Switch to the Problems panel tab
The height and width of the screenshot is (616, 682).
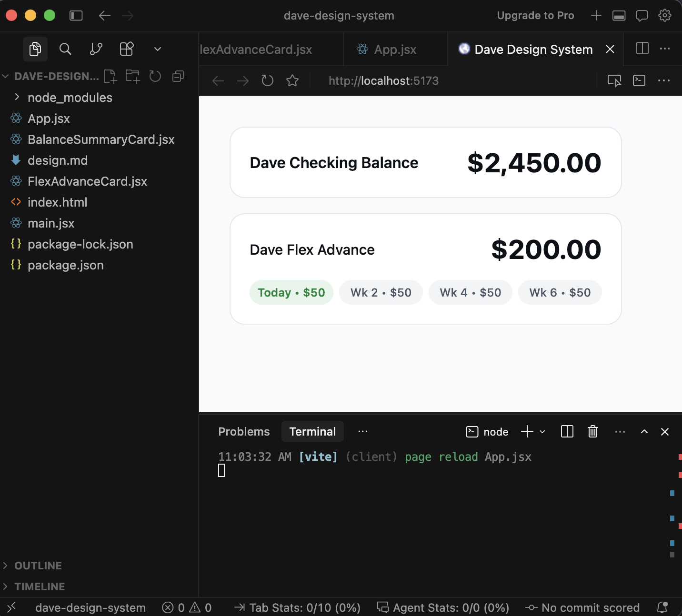pos(244,432)
